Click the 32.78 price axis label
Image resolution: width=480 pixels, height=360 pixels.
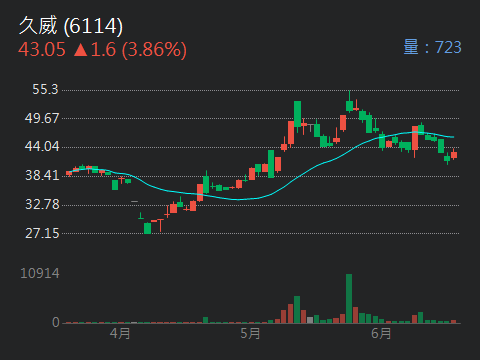coord(42,204)
